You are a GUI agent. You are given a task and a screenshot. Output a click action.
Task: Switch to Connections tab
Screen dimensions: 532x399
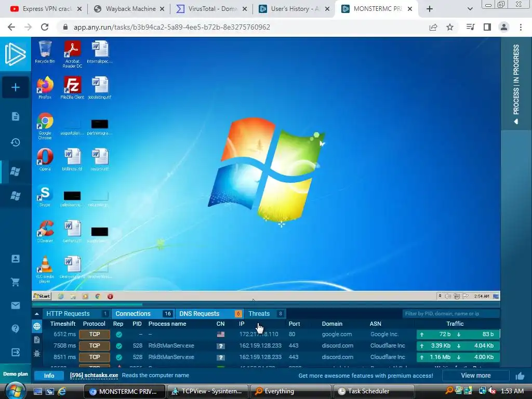(x=143, y=314)
